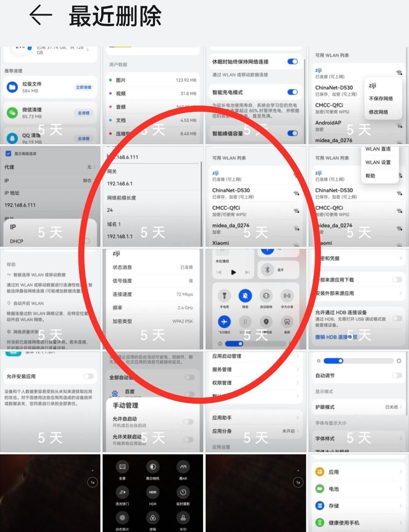Tap the 健康使用手机 hourglass icon
Viewport: 409px width, 532px height.
pyautogui.click(x=320, y=523)
